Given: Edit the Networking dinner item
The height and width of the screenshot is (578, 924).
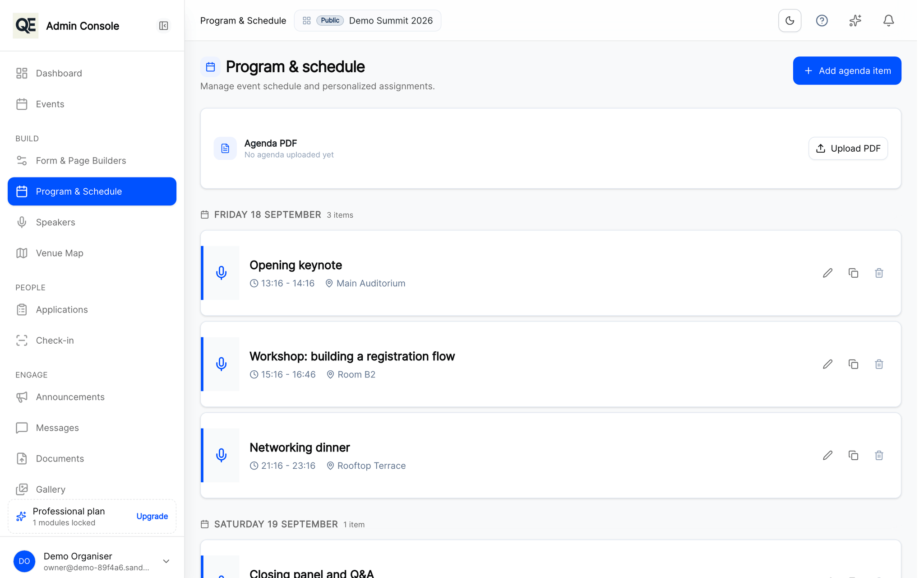Looking at the screenshot, I should tap(827, 455).
